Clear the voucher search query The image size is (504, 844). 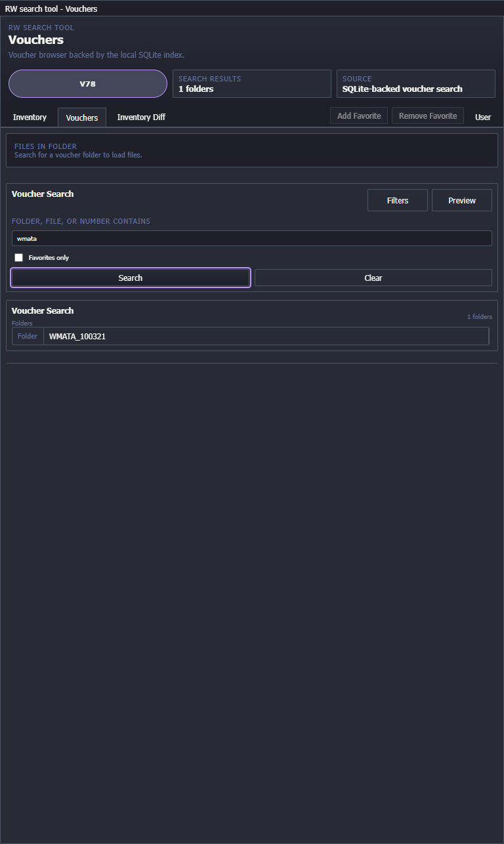[373, 278]
